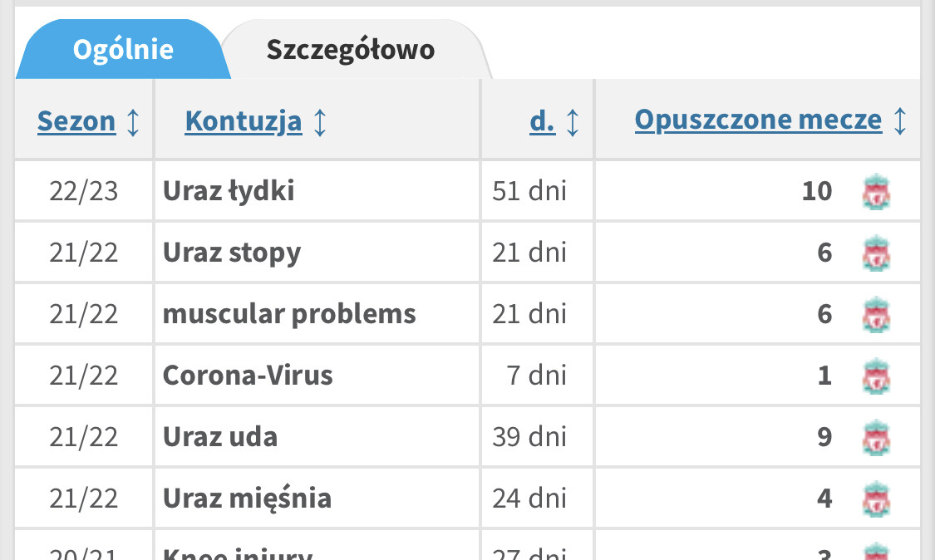The image size is (935, 560).
Task: Select the Uraz łydki injury cell
Action: [229, 192]
